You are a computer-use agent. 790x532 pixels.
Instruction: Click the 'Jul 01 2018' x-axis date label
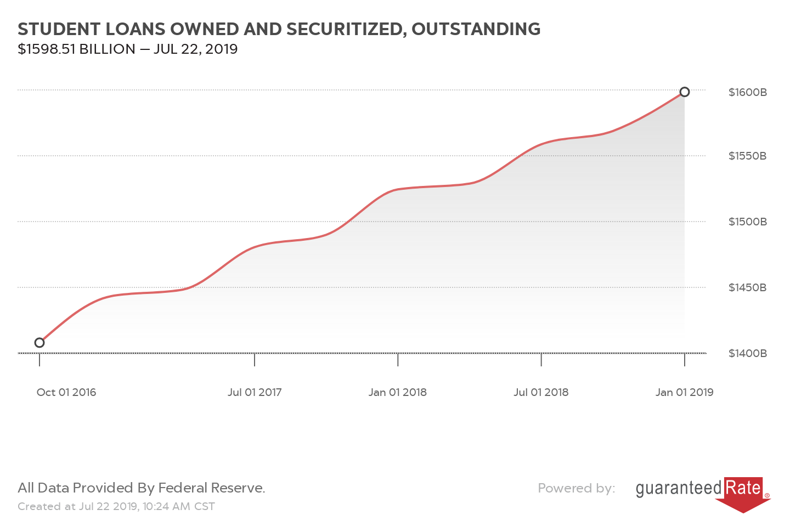pos(541,392)
